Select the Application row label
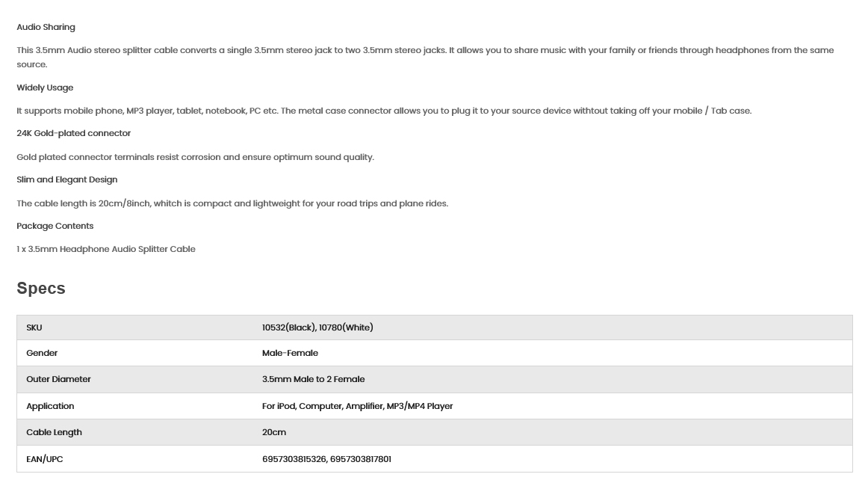The image size is (868, 480). click(x=50, y=406)
